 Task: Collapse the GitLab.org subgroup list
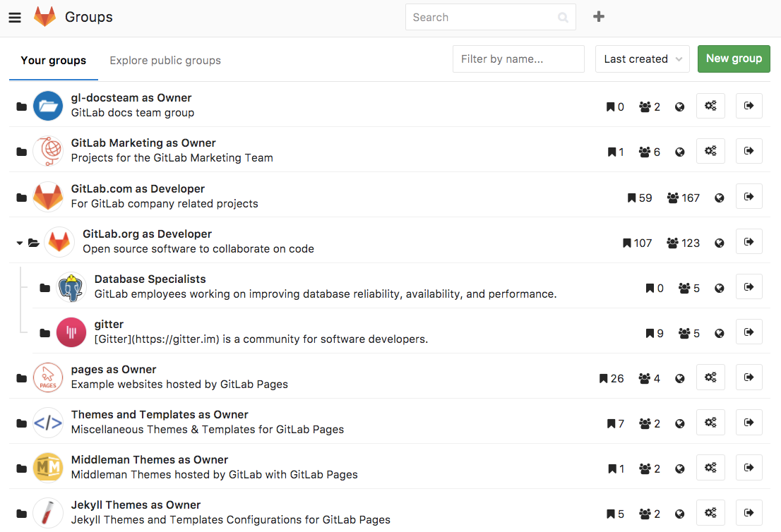(x=19, y=241)
